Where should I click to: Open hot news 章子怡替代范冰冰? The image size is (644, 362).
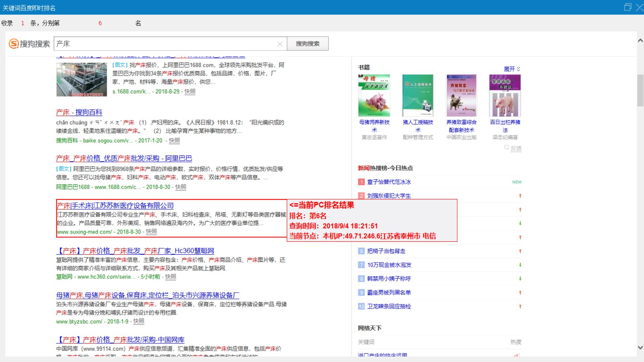(389, 182)
